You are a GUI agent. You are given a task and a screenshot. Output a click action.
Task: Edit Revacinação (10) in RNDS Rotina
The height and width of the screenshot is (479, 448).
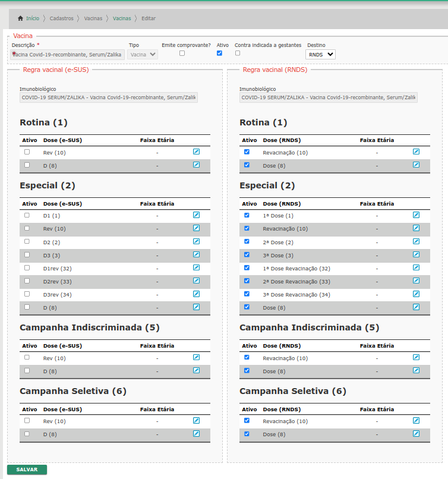pyautogui.click(x=417, y=152)
